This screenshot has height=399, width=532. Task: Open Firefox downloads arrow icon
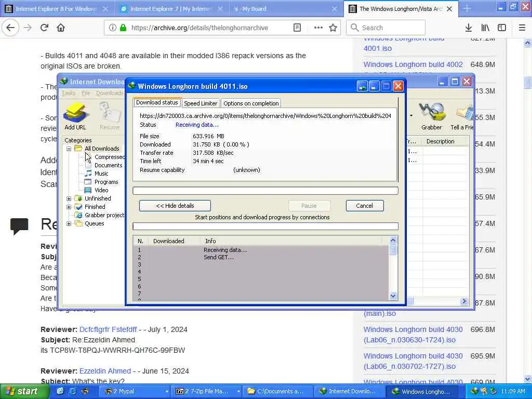point(469,28)
